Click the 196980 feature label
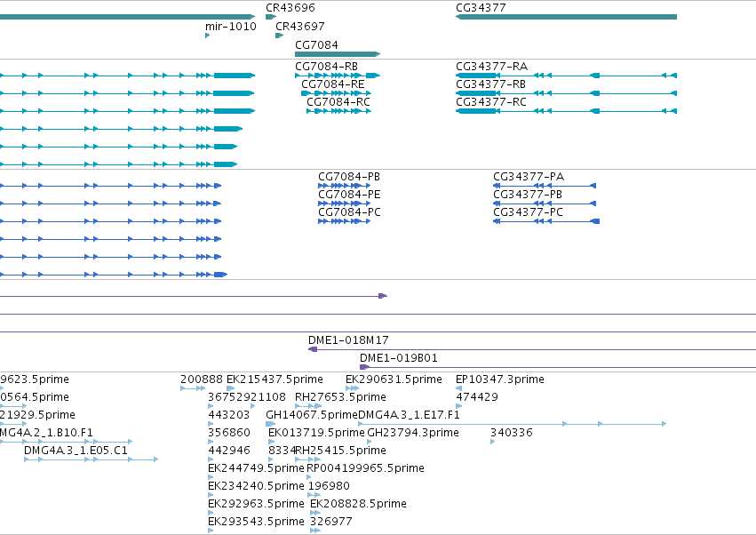This screenshot has width=756, height=535. 329,486
